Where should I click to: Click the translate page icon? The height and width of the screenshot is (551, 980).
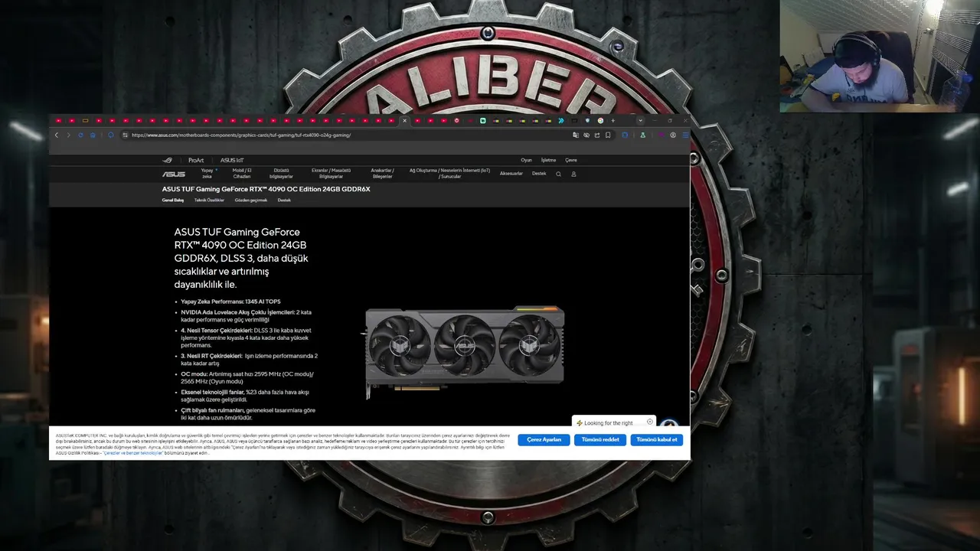pos(576,135)
